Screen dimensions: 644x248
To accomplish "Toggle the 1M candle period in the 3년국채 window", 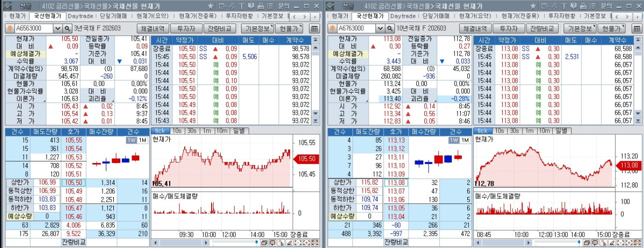I will click(x=142, y=140).
